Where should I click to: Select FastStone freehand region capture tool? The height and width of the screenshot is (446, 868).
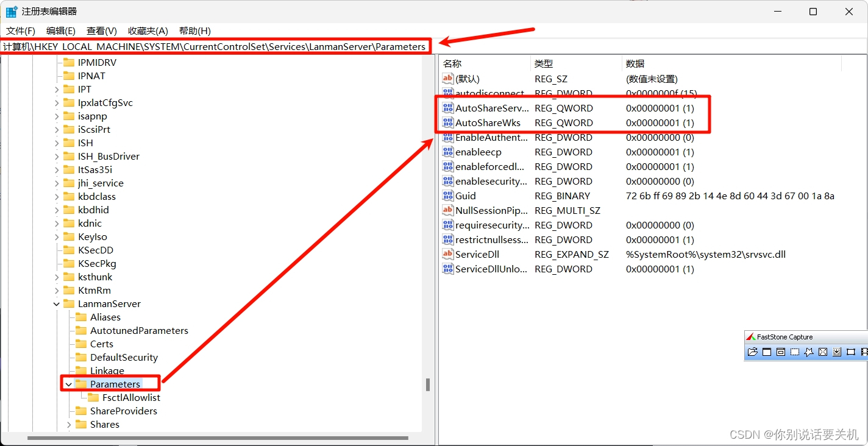tap(809, 352)
